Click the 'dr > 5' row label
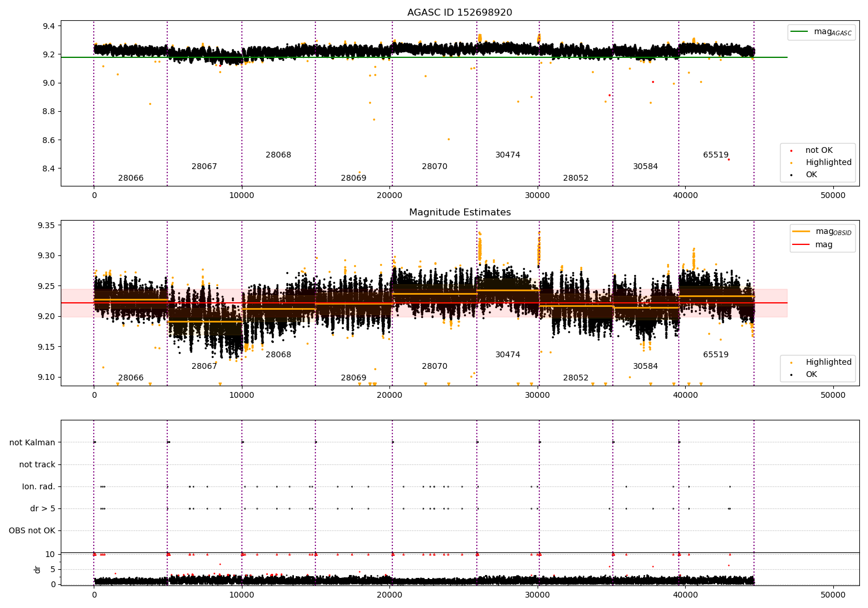Viewport: 868px width, 608px height. click(x=43, y=509)
